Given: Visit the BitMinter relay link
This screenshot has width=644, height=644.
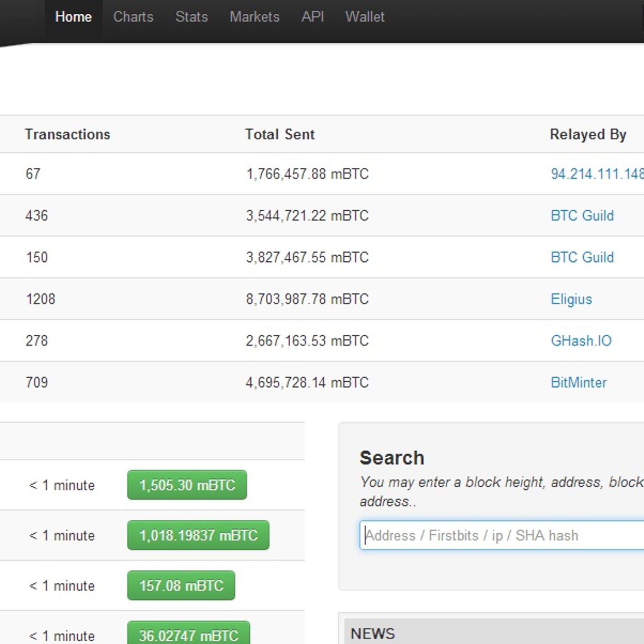Looking at the screenshot, I should tap(578, 383).
